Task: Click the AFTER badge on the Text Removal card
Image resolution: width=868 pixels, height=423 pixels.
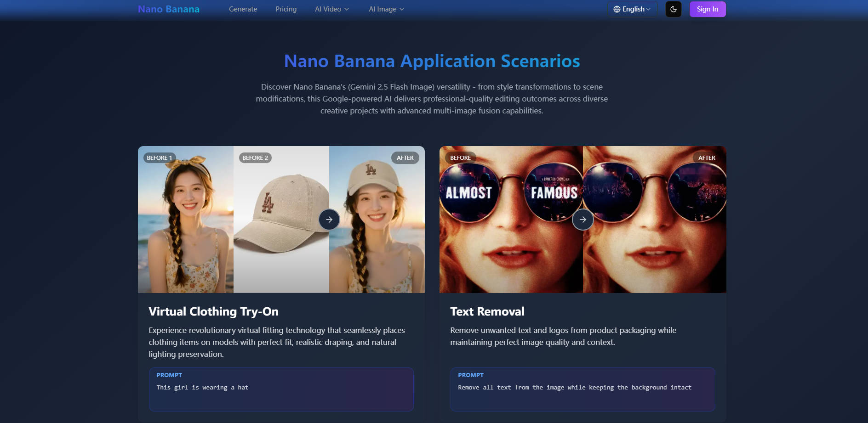Action: [707, 158]
